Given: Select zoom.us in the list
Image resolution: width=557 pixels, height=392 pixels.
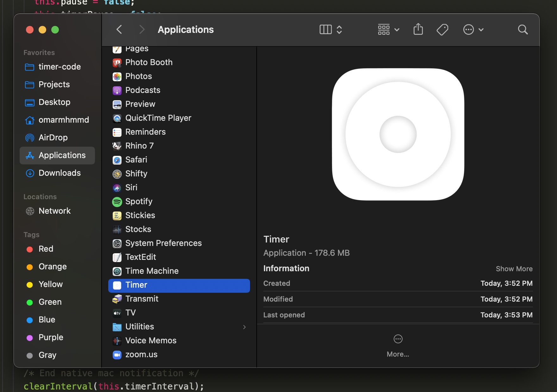Looking at the screenshot, I should tap(179, 354).
